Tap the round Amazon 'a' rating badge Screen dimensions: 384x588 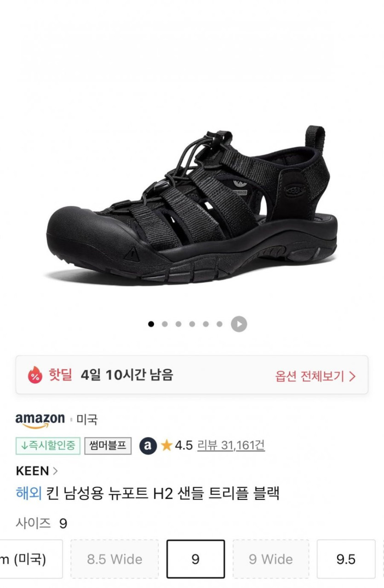point(148,445)
